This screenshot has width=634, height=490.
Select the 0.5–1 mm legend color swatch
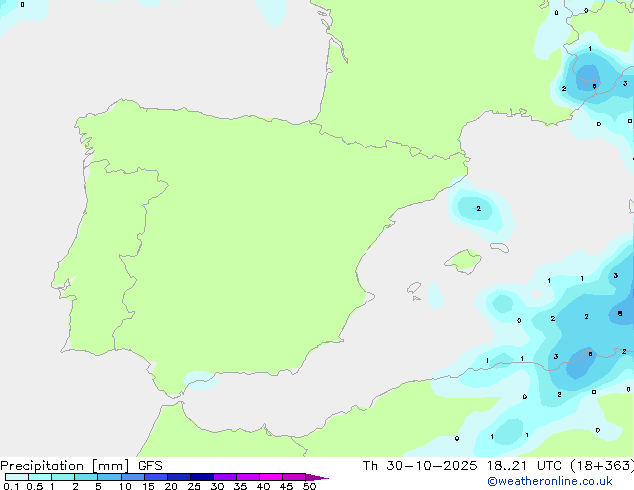point(40,477)
